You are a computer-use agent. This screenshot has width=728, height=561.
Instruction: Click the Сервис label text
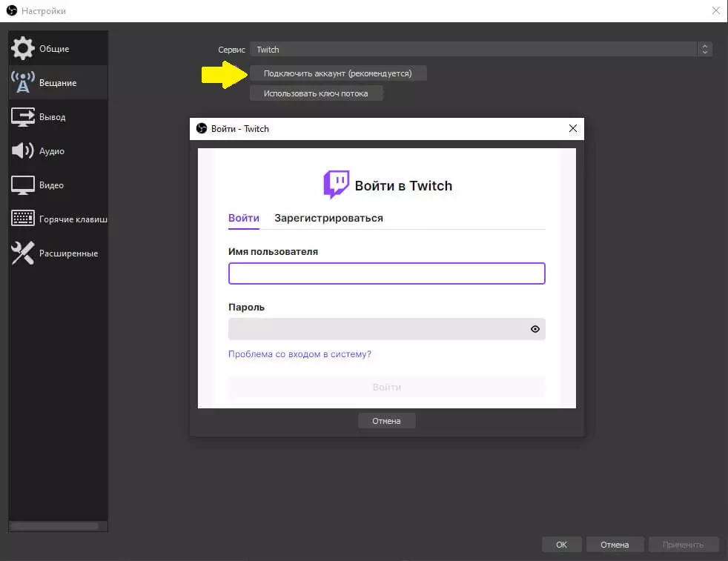pyautogui.click(x=231, y=50)
